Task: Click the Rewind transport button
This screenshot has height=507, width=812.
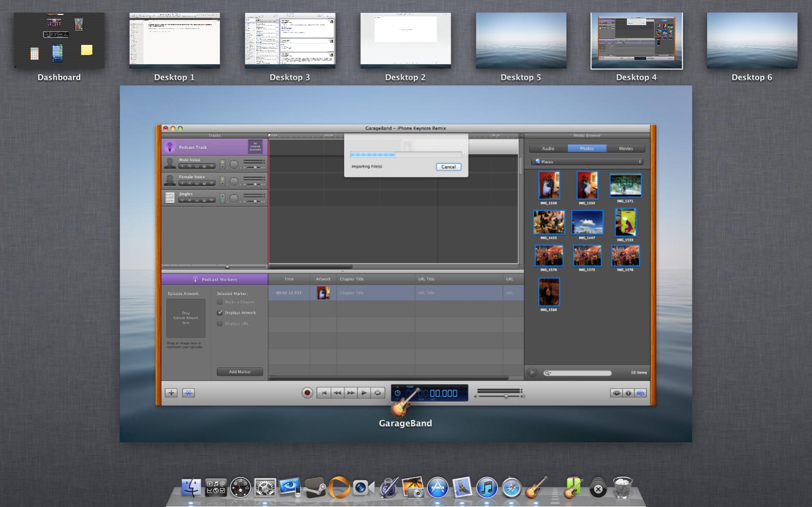Action: pos(337,393)
